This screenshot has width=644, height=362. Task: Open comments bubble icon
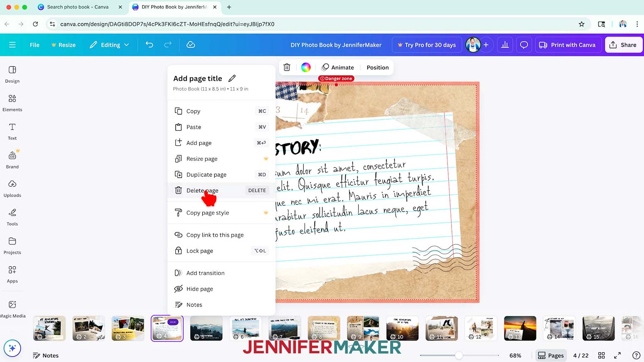(x=524, y=45)
